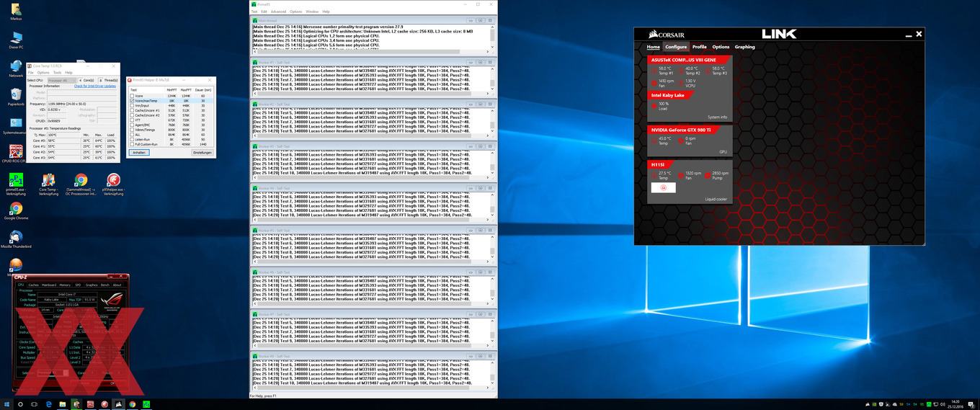Open the p95helper.exe desktop shortcut
This screenshot has height=410, width=980.
coord(113,184)
